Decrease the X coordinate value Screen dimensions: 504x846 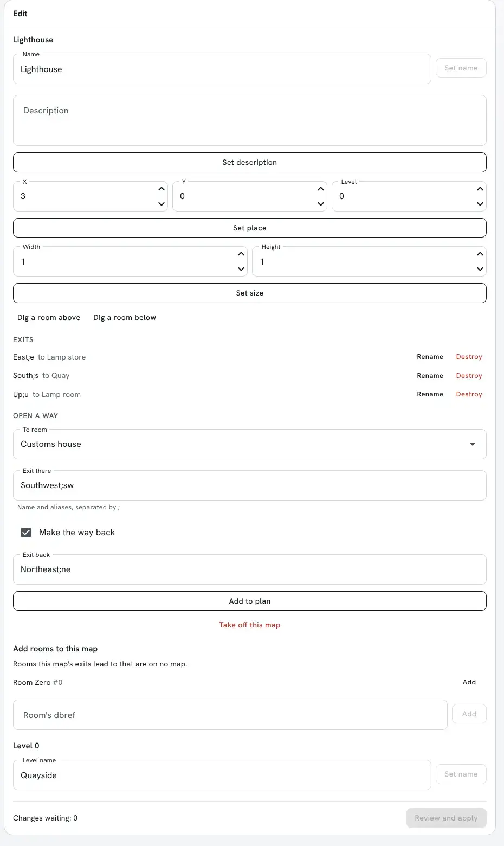pyautogui.click(x=161, y=204)
